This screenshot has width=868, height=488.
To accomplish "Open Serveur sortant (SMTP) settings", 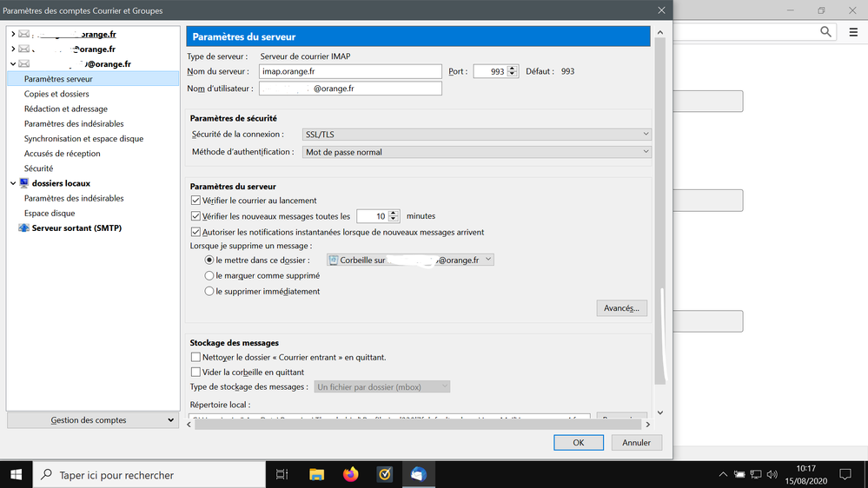I will (x=76, y=228).
